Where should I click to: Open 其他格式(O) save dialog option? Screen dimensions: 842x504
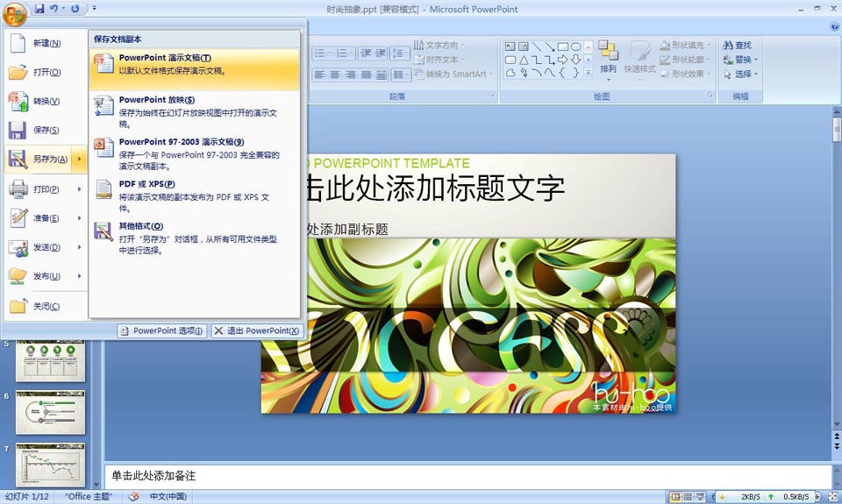click(195, 238)
